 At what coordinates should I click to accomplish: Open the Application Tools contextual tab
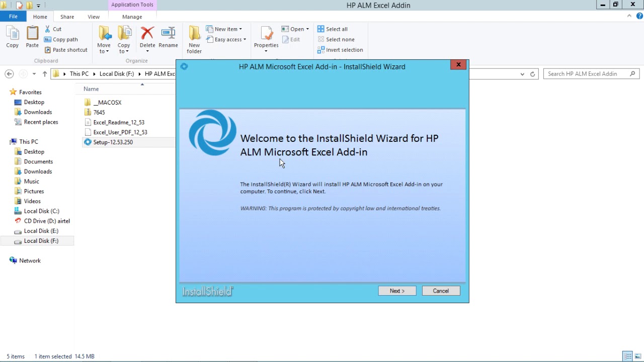tap(132, 5)
